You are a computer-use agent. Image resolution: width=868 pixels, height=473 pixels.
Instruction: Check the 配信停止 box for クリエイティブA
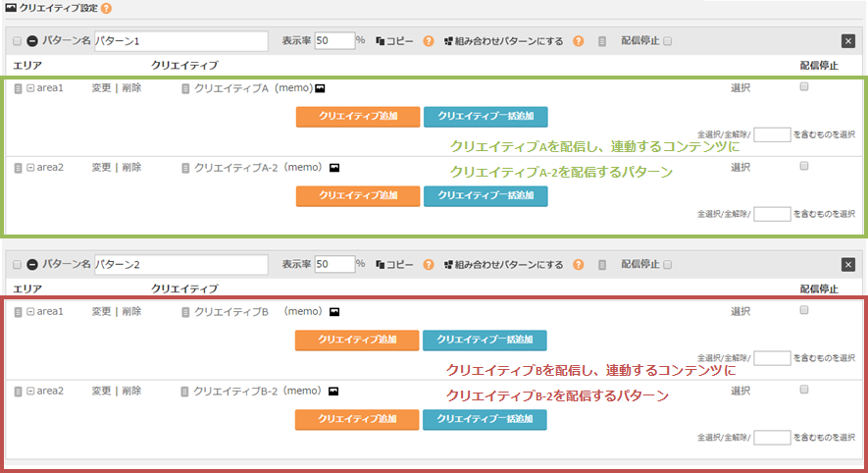[804, 86]
